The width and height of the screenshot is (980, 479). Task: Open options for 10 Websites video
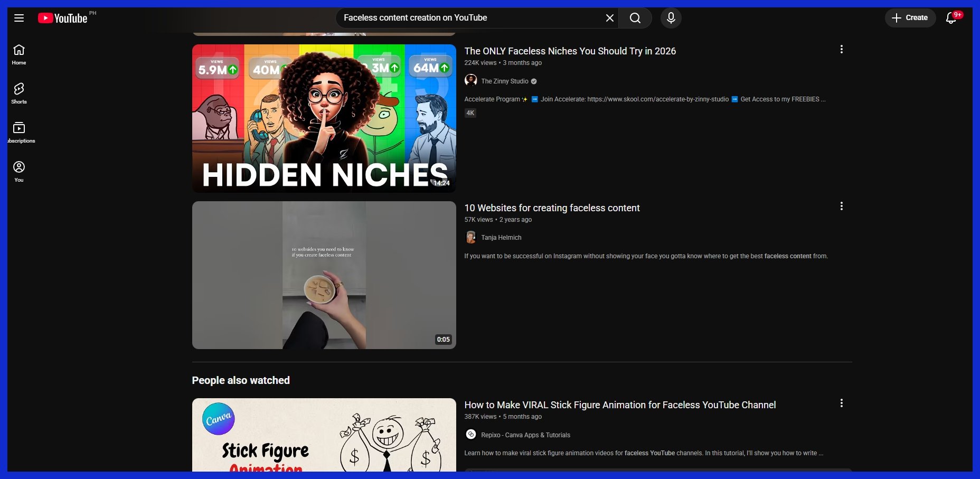pyautogui.click(x=841, y=206)
